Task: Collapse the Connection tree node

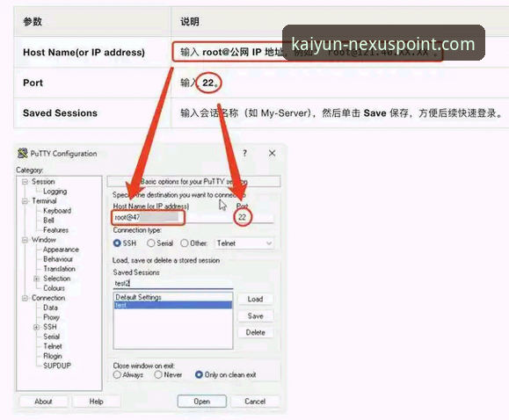Action: pyautogui.click(x=25, y=298)
